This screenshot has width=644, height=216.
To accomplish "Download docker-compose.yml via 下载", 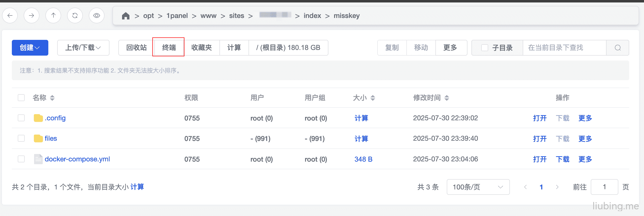I will [562, 159].
